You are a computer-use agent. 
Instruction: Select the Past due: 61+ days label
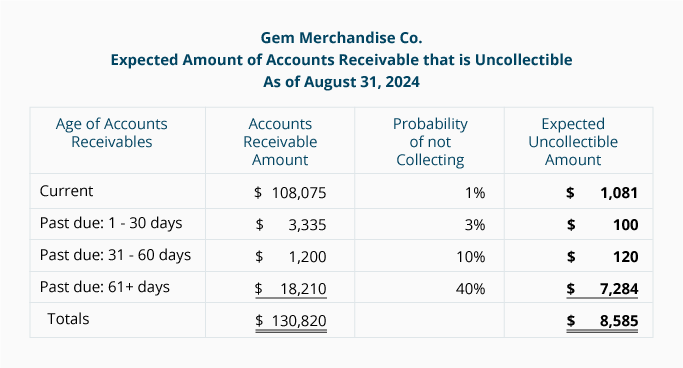(x=105, y=287)
